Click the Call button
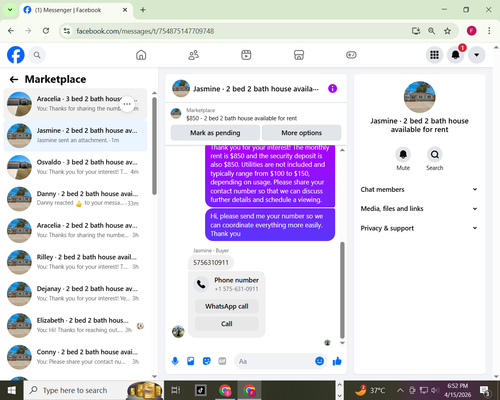The height and width of the screenshot is (400, 500). point(227,324)
